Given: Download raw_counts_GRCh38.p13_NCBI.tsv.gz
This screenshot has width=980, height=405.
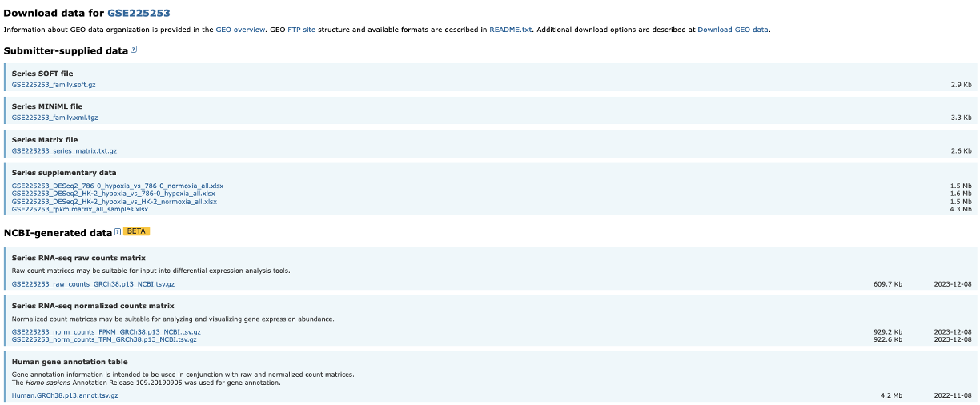Looking at the screenshot, I should [93, 283].
